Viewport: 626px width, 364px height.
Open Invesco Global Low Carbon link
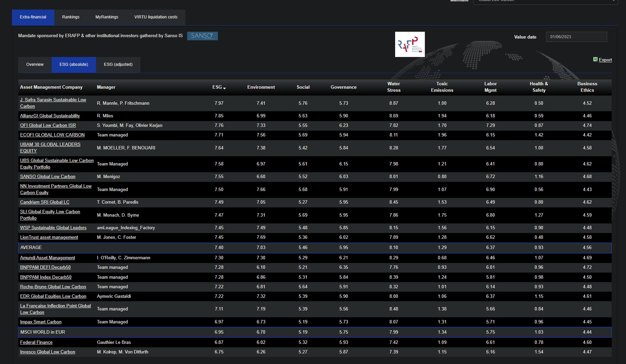pos(47,352)
